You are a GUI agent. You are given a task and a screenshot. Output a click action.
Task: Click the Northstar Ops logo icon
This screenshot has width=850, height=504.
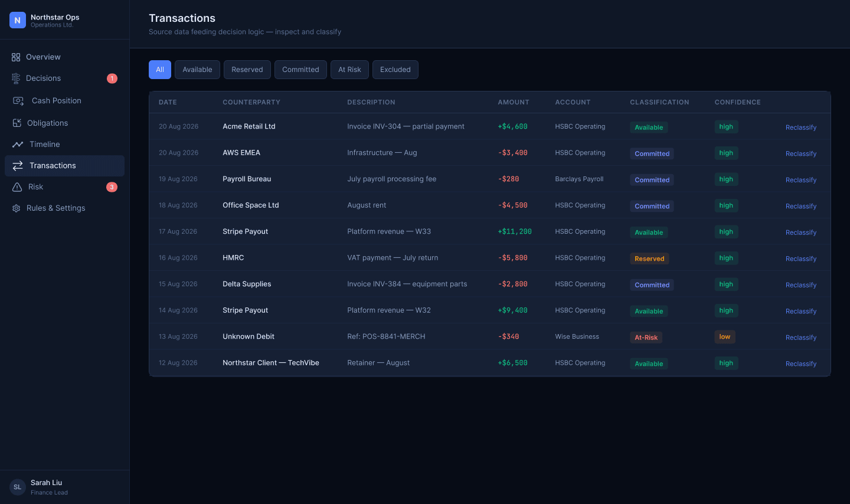(x=18, y=20)
